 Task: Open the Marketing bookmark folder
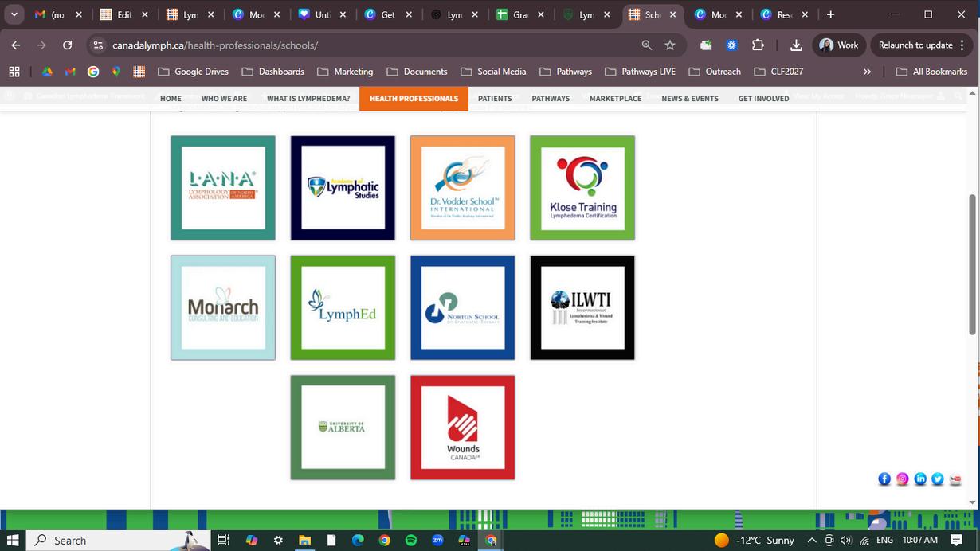[345, 72]
